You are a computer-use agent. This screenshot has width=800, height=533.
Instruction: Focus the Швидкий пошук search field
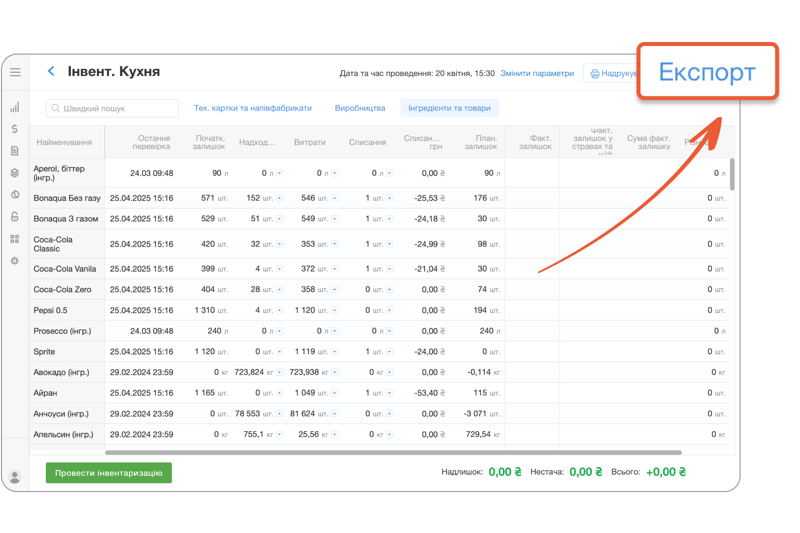coord(112,108)
